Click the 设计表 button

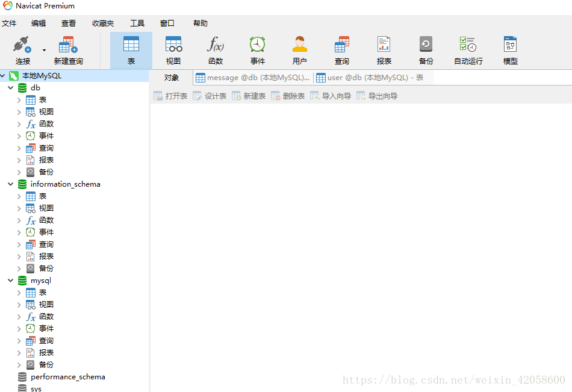[210, 96]
